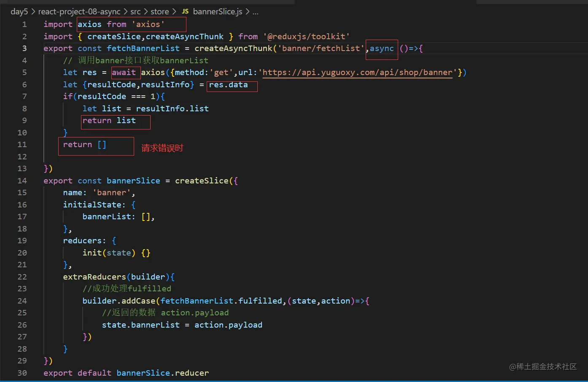
Task: Click the initialState property key
Action: tap(92, 205)
